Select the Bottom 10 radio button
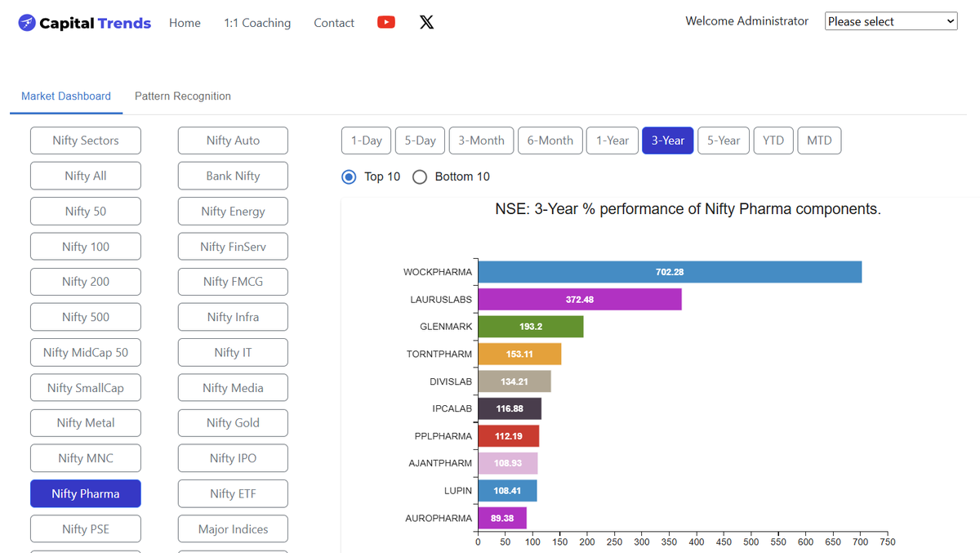980x553 pixels. point(420,176)
